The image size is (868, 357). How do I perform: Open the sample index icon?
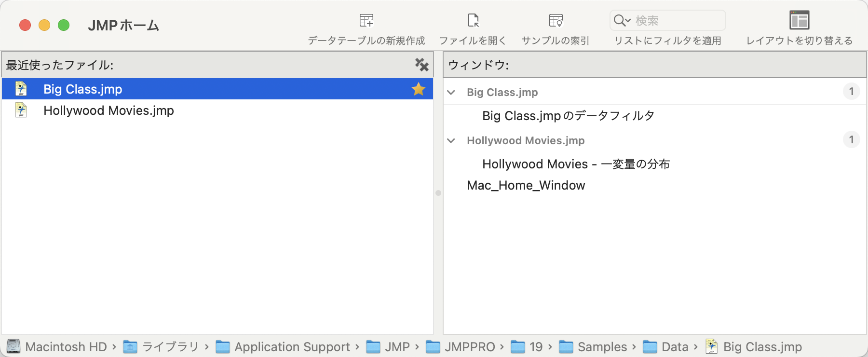[x=556, y=20]
